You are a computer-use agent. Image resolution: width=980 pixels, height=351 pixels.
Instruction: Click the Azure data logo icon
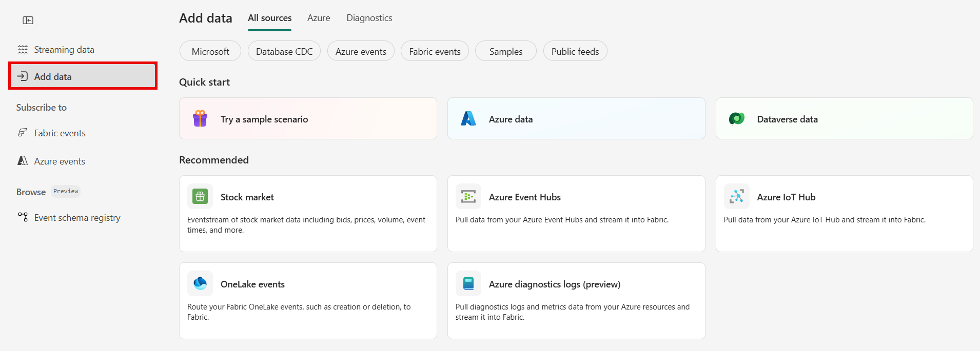[x=468, y=119]
